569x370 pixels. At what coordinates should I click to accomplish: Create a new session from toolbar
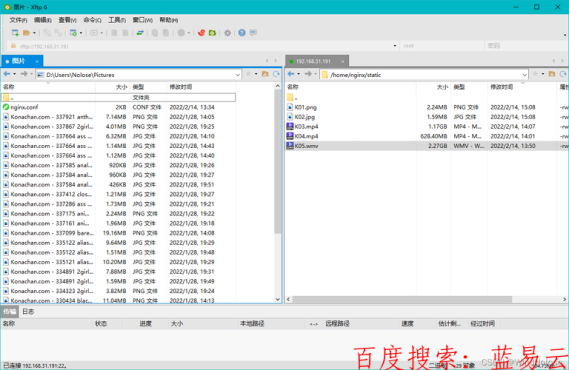[x=15, y=33]
